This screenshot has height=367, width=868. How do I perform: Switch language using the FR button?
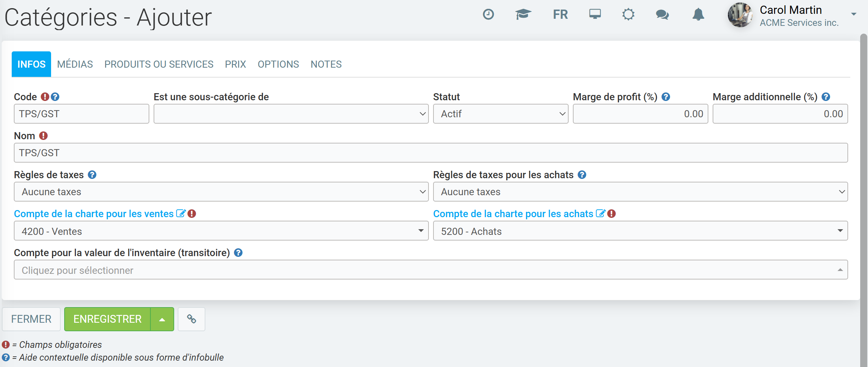[560, 15]
